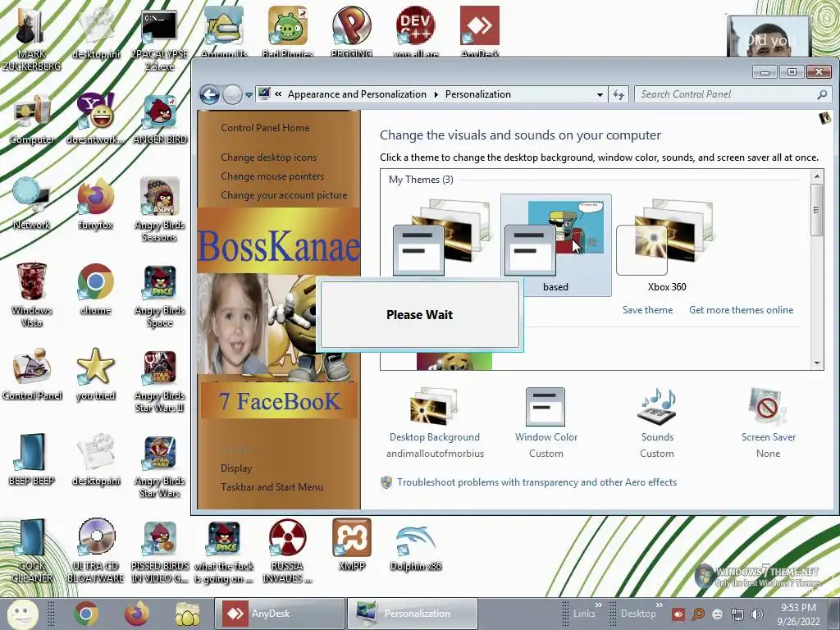Launch Chrome from the taskbar
The image size is (840, 630).
click(85, 614)
